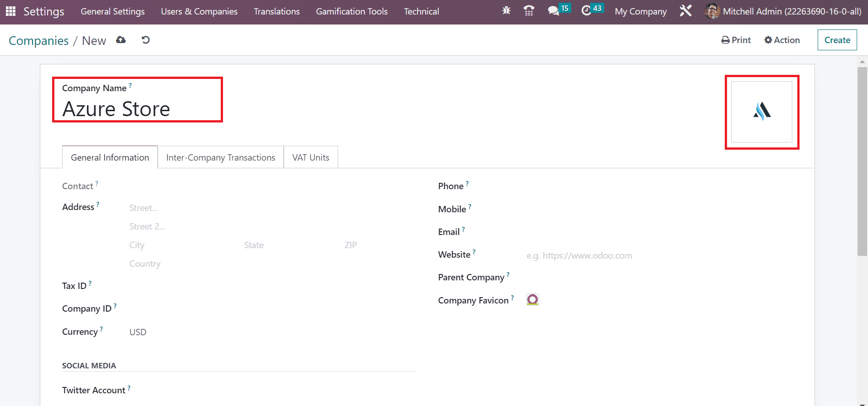Show Company Name help tooltip mark

pos(130,85)
